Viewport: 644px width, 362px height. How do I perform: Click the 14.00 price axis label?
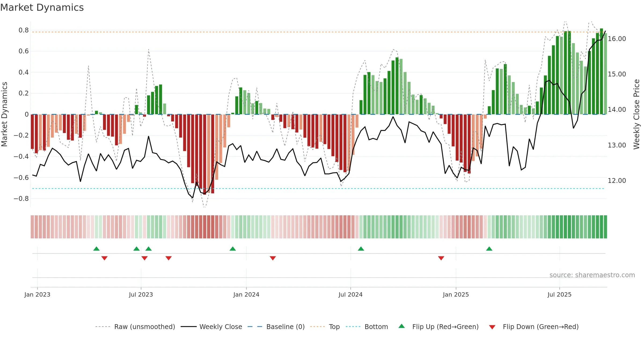617,109
